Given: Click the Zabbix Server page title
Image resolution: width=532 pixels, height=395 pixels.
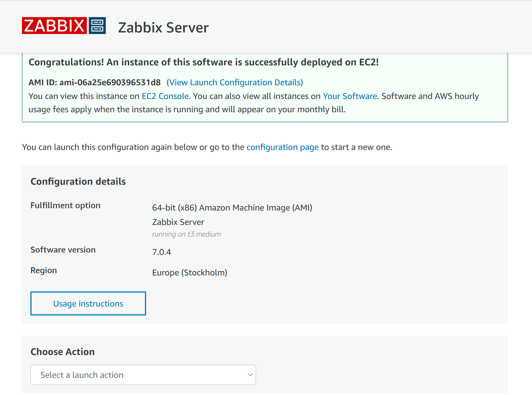Looking at the screenshot, I should [x=163, y=27].
